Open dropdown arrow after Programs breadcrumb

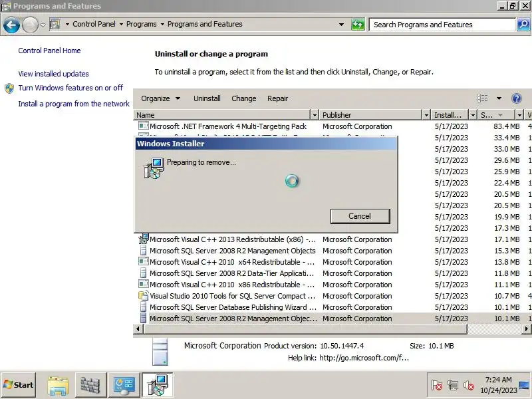coord(162,24)
